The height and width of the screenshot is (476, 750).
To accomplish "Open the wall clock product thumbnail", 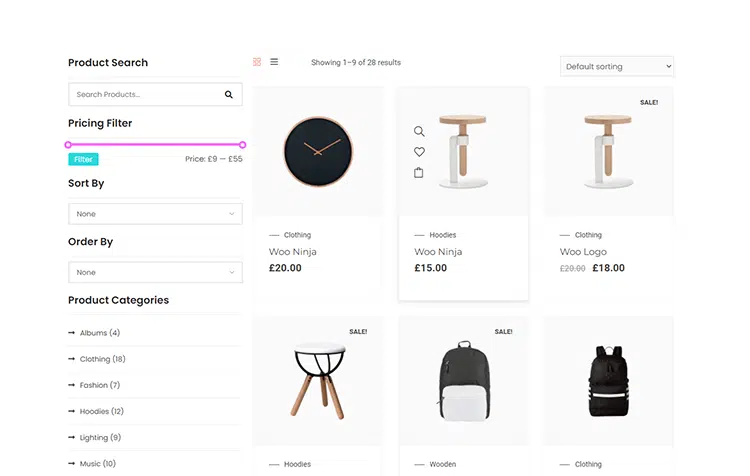I will coord(318,151).
